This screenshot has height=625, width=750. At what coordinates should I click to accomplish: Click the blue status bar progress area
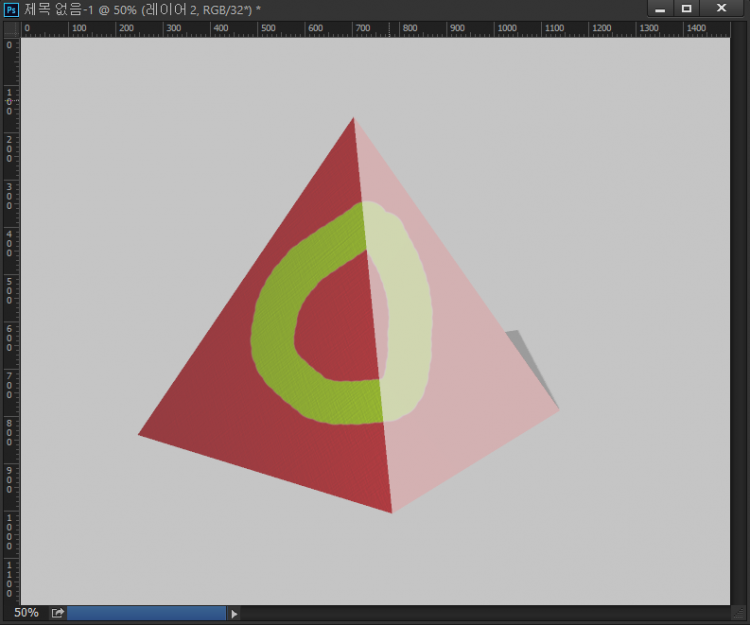click(x=146, y=613)
